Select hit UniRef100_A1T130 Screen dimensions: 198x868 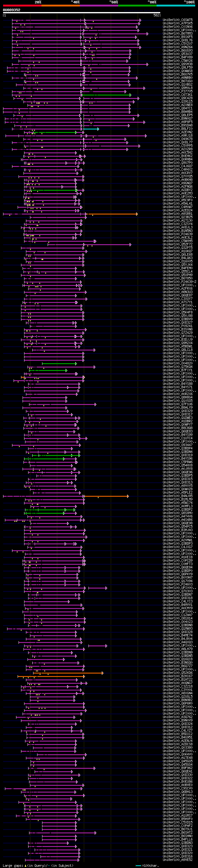[x=178, y=220]
